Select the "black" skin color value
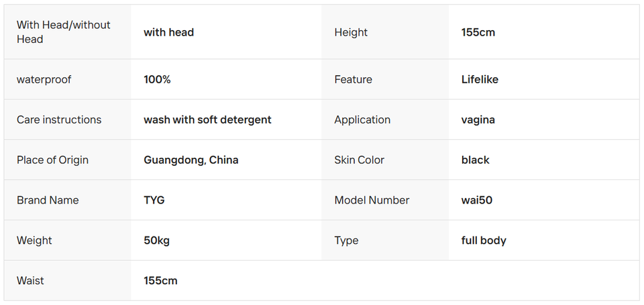The height and width of the screenshot is (305, 644). click(x=475, y=160)
